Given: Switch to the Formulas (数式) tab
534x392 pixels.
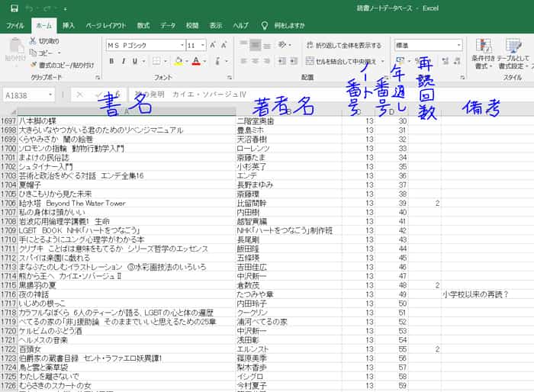Looking at the screenshot, I should point(143,25).
